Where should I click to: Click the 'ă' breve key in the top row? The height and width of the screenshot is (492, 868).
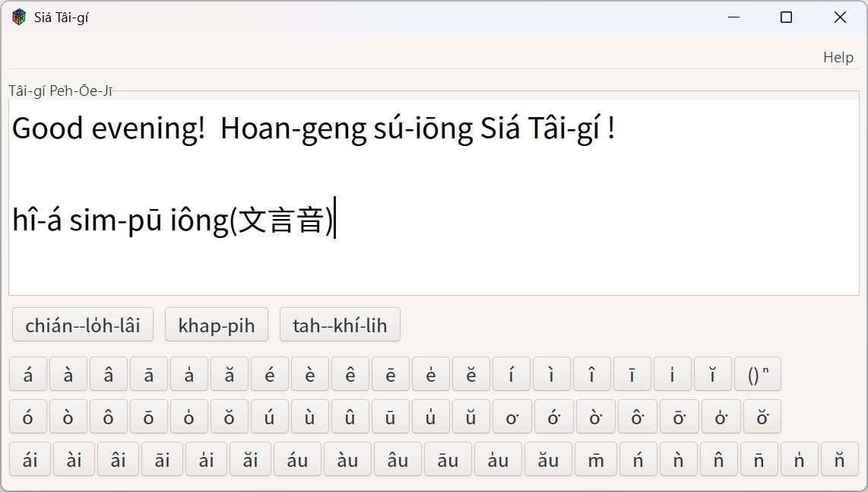[x=230, y=374]
